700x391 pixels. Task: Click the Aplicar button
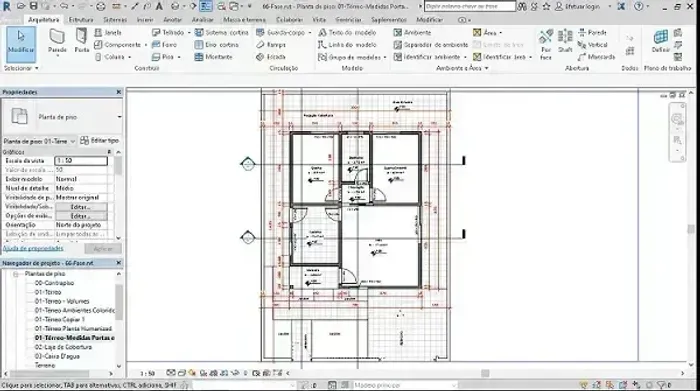103,249
